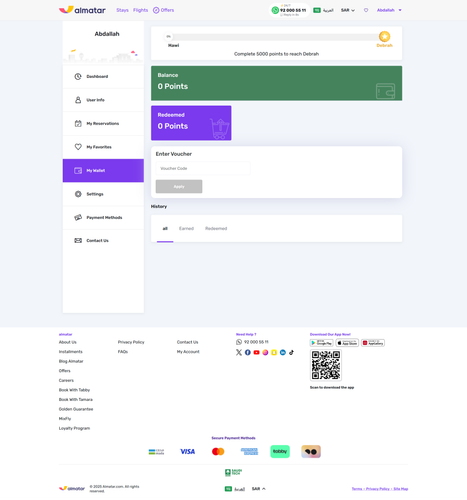
Task: Click the Settings gear icon
Action: 78,194
